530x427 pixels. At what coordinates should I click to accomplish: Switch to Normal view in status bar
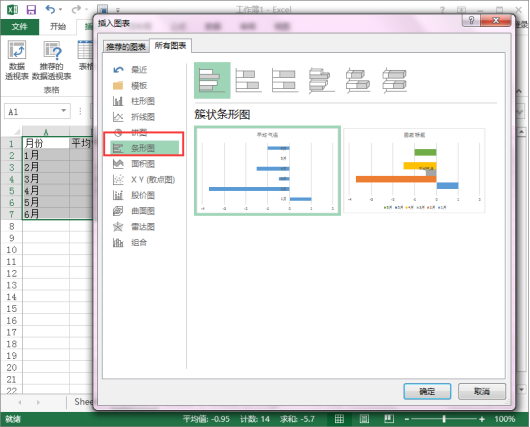point(339,419)
